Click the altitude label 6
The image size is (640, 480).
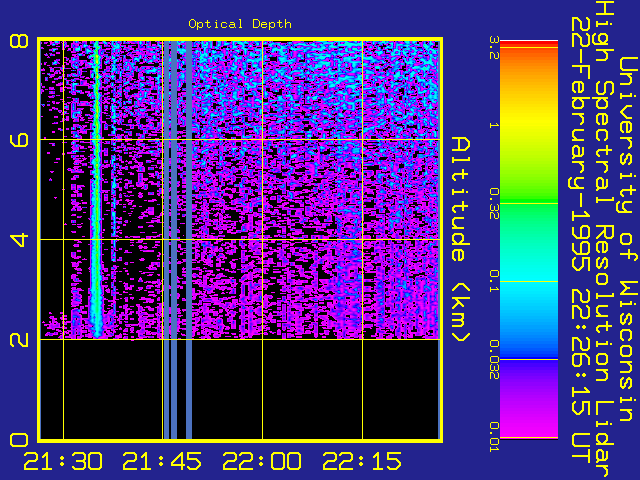click(x=19, y=140)
